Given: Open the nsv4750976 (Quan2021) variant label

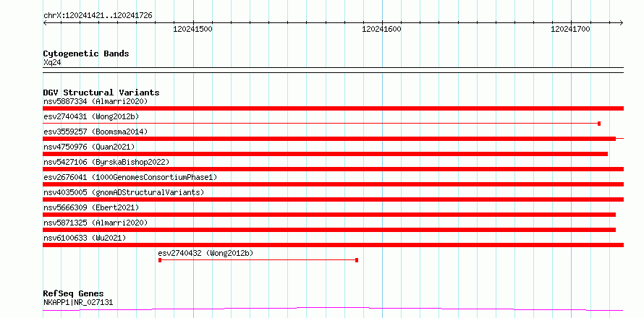Looking at the screenshot, I should coord(89,147).
